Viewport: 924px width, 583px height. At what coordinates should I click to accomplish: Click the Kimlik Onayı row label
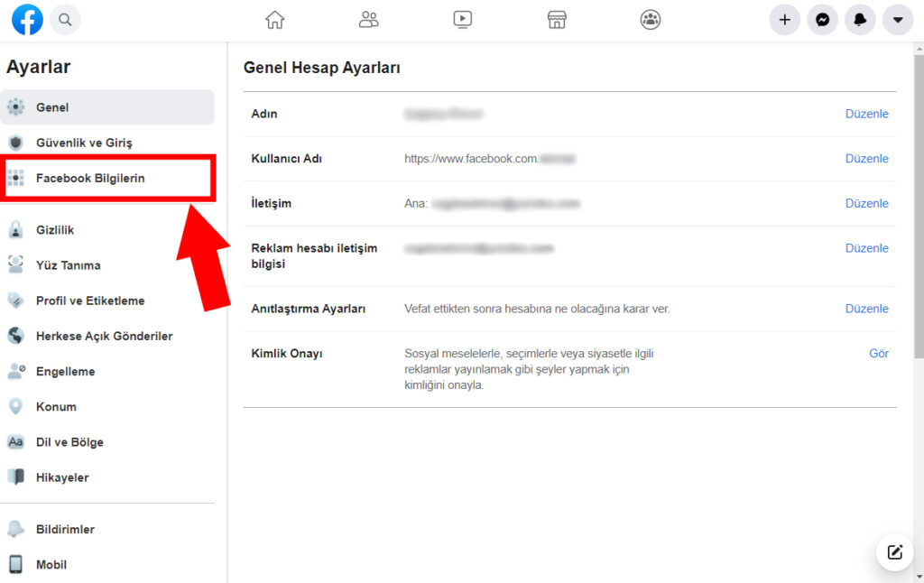coord(287,354)
